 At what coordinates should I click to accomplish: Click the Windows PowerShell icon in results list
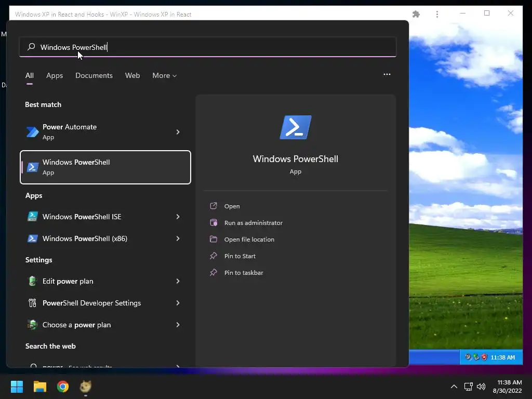(x=33, y=167)
